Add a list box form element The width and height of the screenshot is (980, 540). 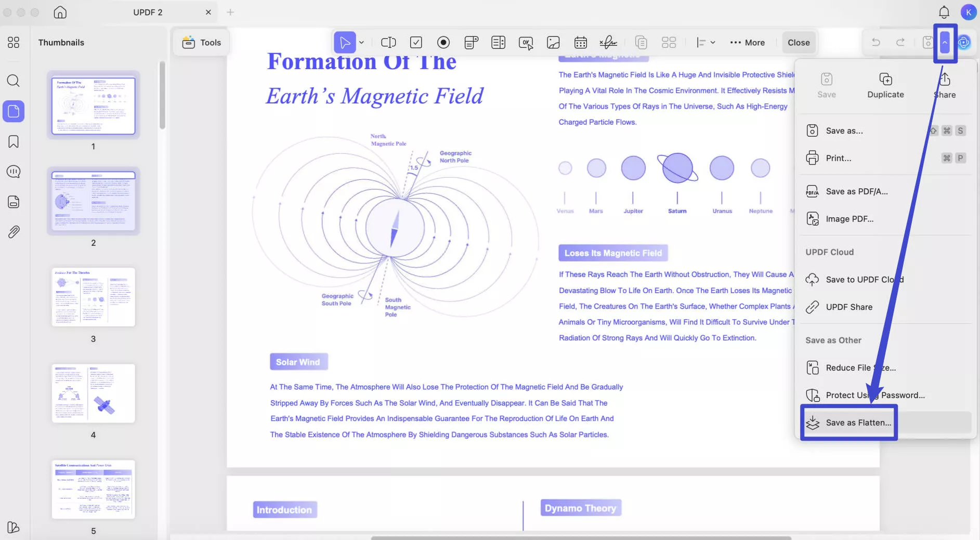coord(498,43)
